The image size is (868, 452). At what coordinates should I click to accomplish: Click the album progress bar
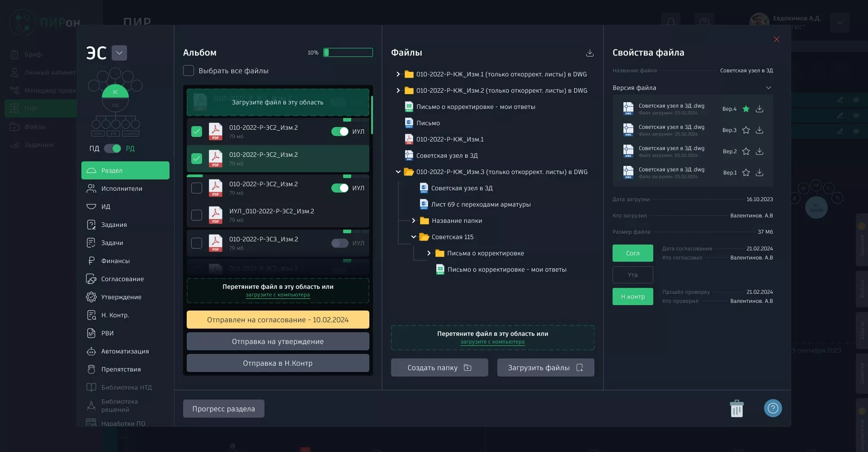click(348, 52)
